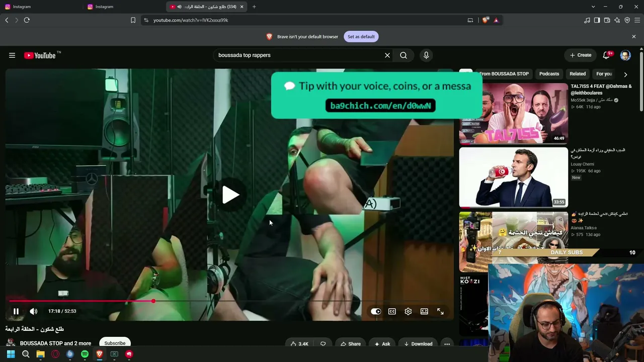The height and width of the screenshot is (362, 644).
Task: Show next category chips
Action: pos(625,74)
